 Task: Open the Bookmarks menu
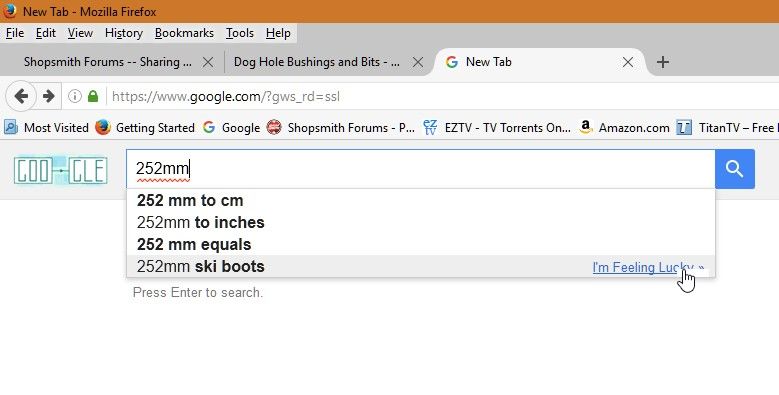pos(184,33)
